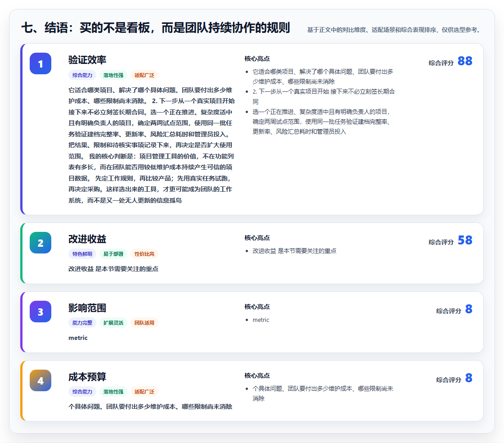Viewport: 504px width, 443px height.
Task: Click score 8 in 成本预算 card
Action: tap(468, 378)
